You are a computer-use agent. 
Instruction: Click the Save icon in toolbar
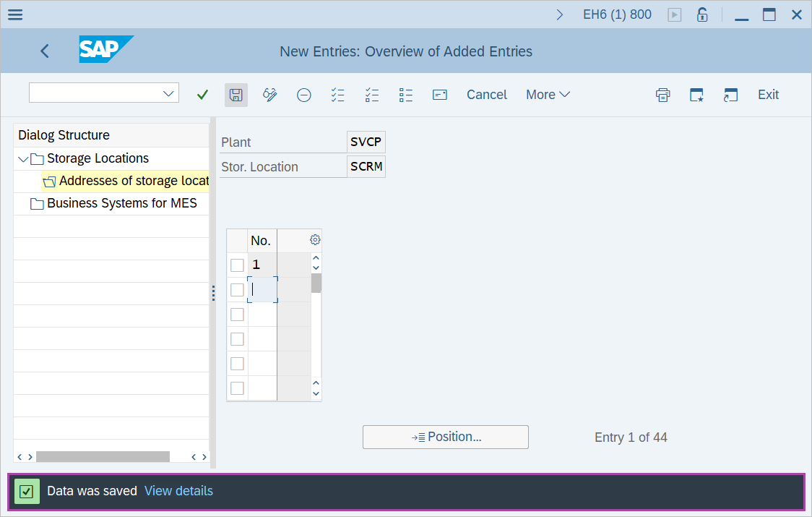[x=236, y=95]
